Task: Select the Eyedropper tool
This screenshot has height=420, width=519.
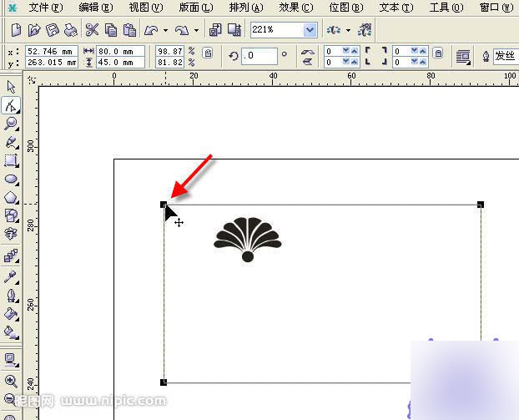Action: (11, 277)
